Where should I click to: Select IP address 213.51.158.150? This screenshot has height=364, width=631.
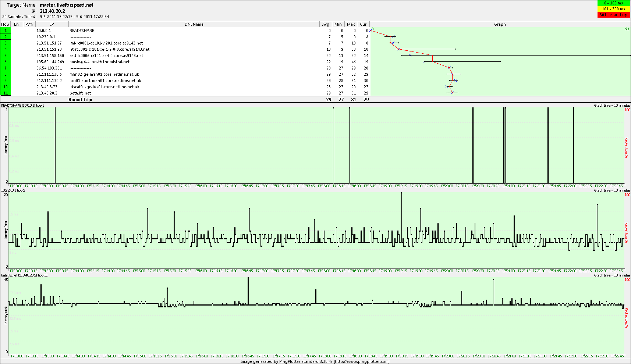pyautogui.click(x=50, y=56)
